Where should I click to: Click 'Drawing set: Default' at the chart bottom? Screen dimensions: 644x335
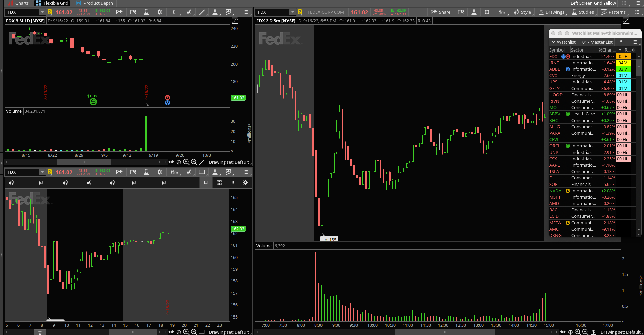pos(230,162)
